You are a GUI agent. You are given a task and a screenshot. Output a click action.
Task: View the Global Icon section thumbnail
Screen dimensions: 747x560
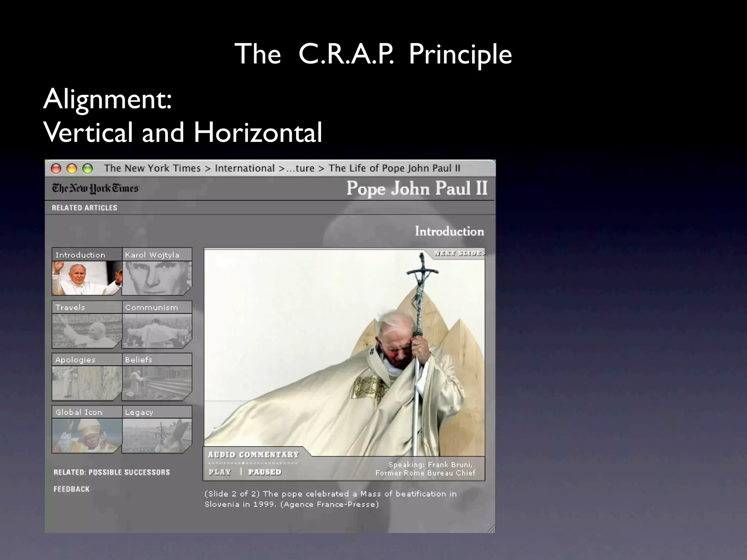click(87, 436)
